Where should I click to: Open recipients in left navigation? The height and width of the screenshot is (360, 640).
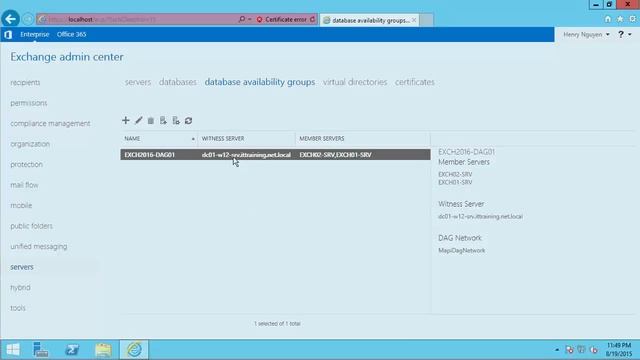[x=25, y=82]
